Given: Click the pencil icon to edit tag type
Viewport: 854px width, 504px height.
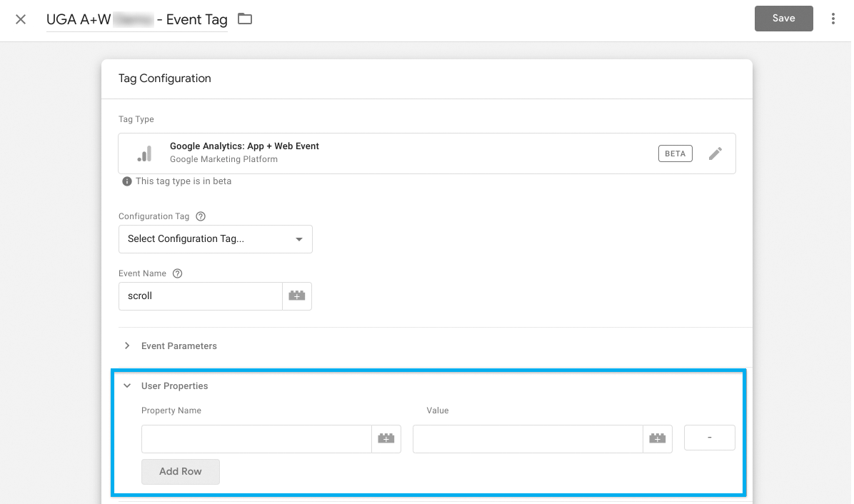Looking at the screenshot, I should [715, 153].
